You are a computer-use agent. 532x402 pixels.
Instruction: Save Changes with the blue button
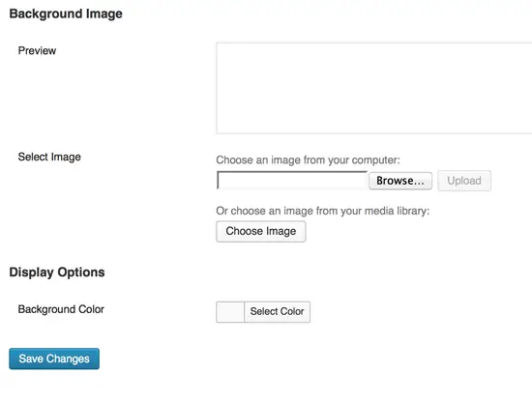[x=54, y=359]
